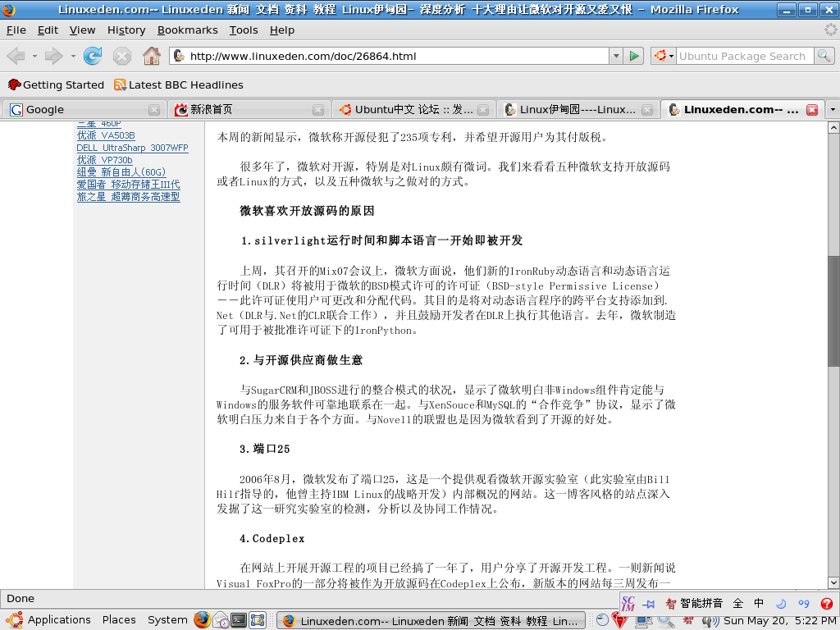Screen dimensions: 840x630
Task: Open the Edit menu
Action: point(48,30)
